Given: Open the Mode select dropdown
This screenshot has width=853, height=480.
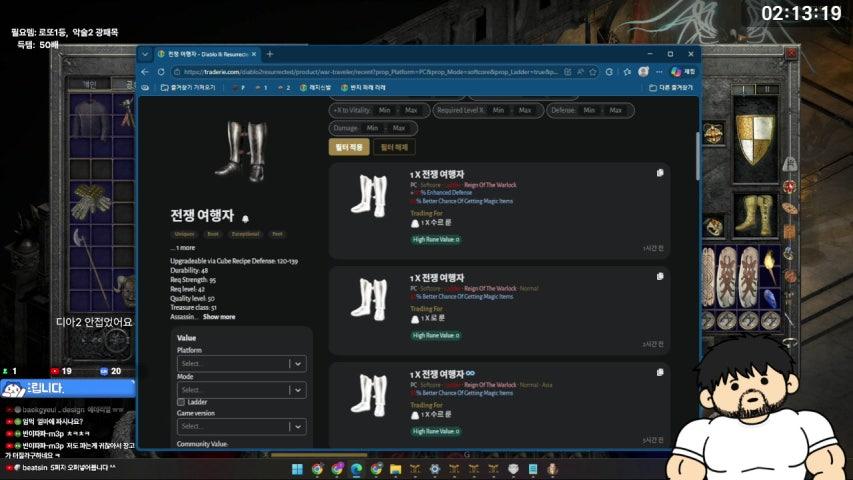Looking at the screenshot, I should click(242, 390).
